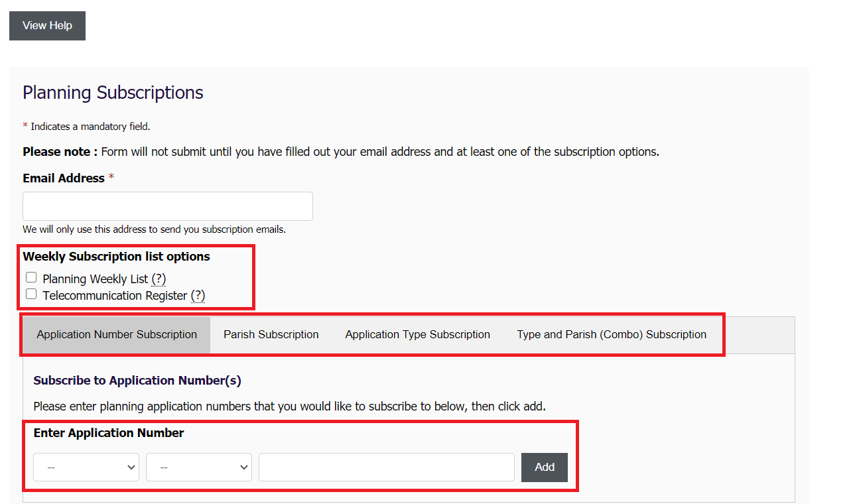Click the View Help button
855x504 pixels.
click(x=47, y=26)
